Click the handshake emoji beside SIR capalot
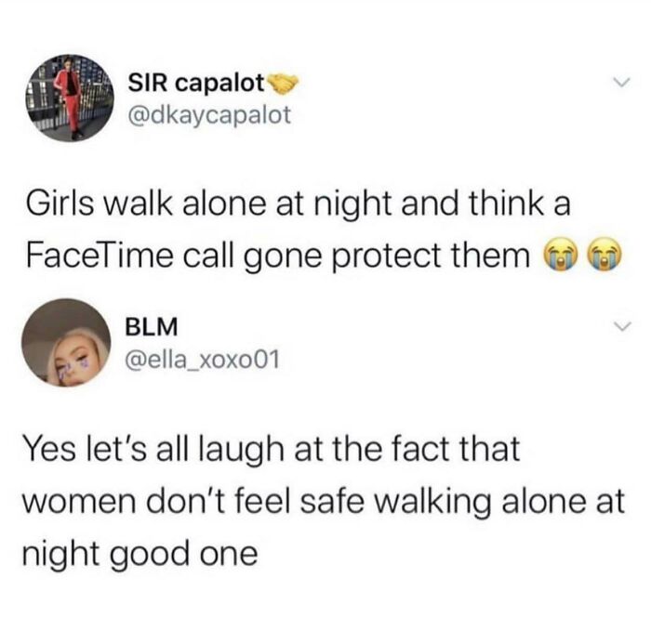 (x=283, y=83)
